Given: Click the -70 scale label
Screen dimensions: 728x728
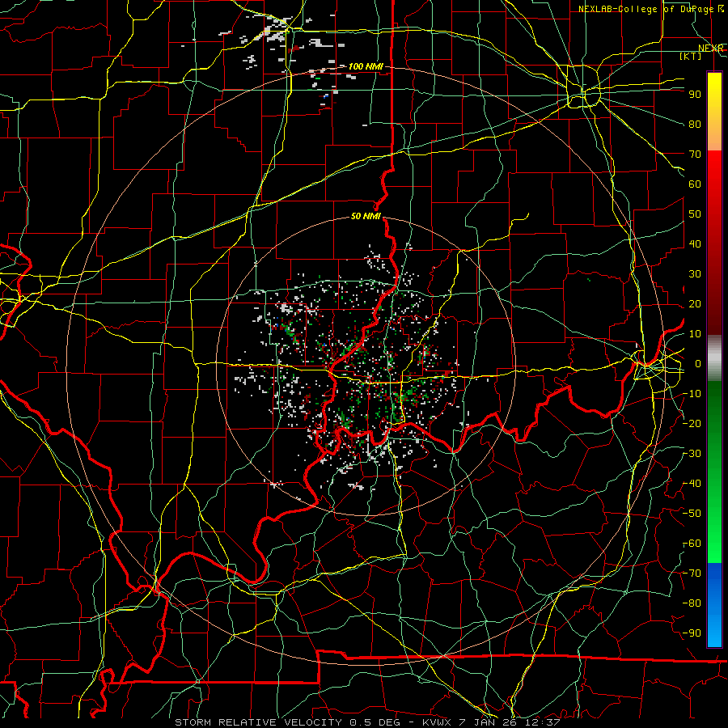Looking at the screenshot, I should [x=692, y=573].
